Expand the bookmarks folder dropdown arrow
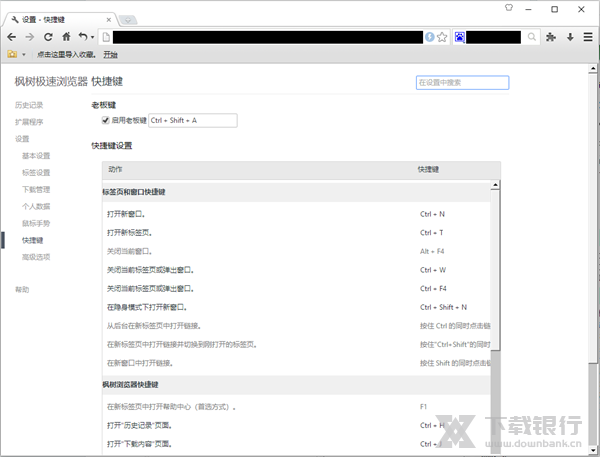 24,55
